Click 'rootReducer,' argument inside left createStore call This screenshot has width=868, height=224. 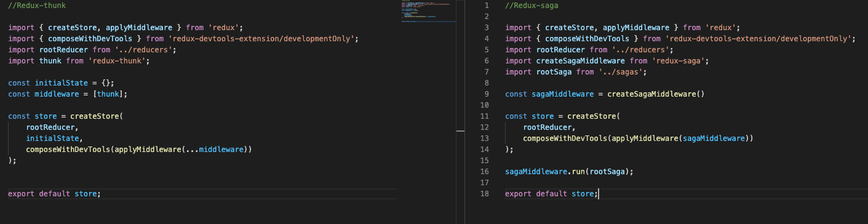tap(52, 127)
